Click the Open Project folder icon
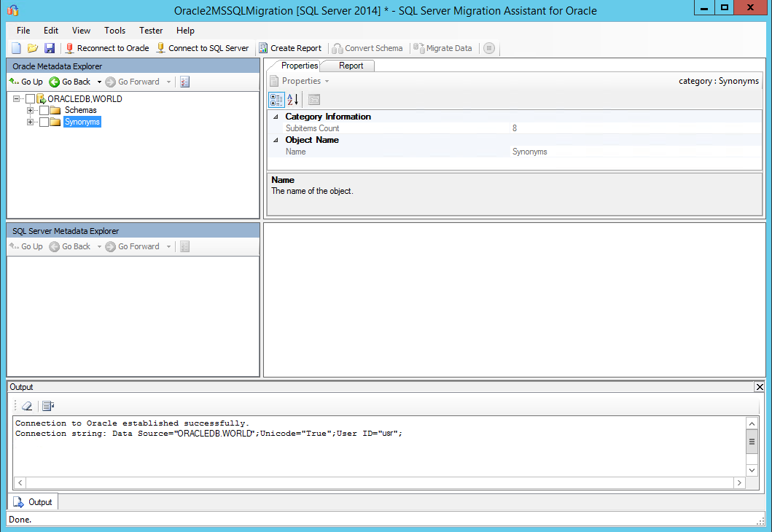 pos(33,48)
